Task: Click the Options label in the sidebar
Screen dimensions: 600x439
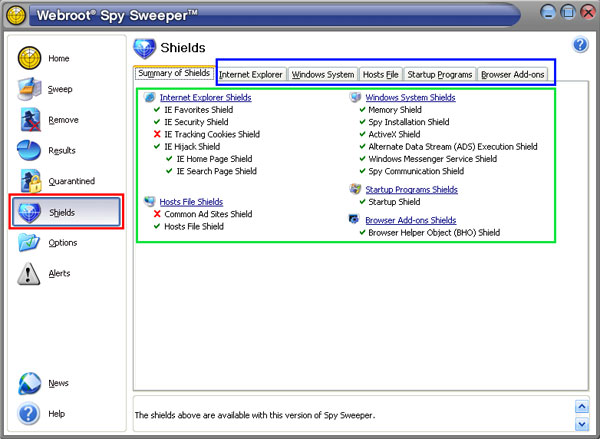Action: coord(63,243)
